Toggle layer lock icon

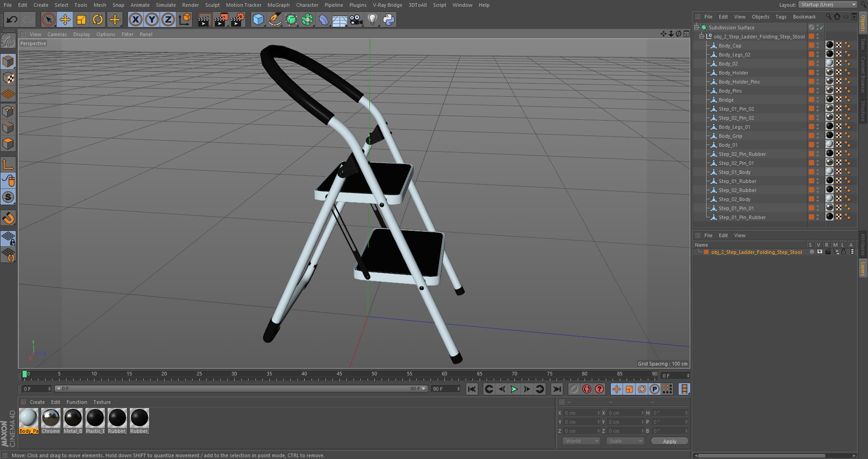tap(844, 252)
